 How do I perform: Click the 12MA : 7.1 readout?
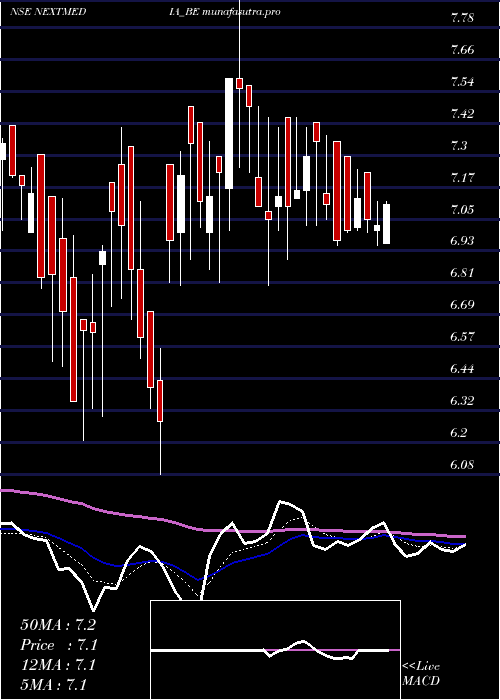pos(58,665)
